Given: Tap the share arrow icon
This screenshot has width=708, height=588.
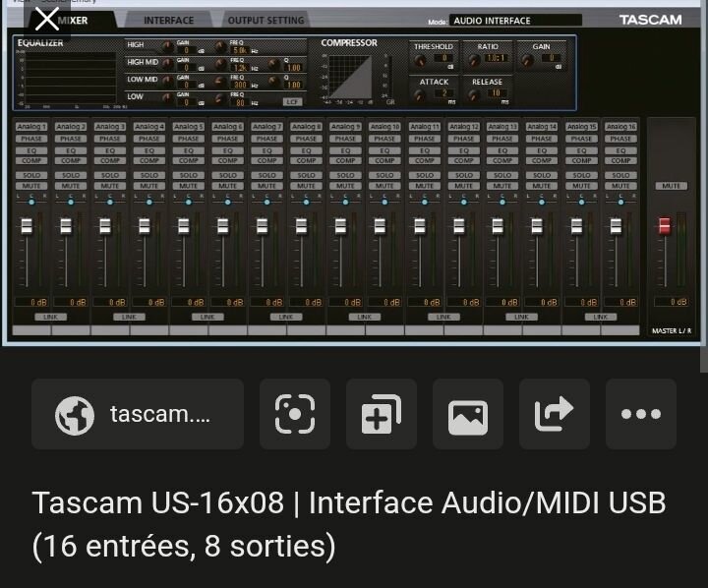Looking at the screenshot, I should 555,414.
